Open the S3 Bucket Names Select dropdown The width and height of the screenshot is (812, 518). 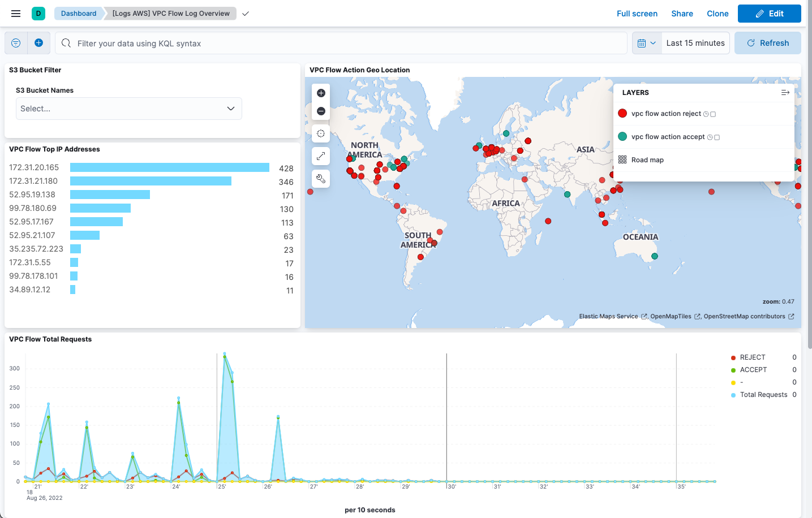(x=128, y=109)
